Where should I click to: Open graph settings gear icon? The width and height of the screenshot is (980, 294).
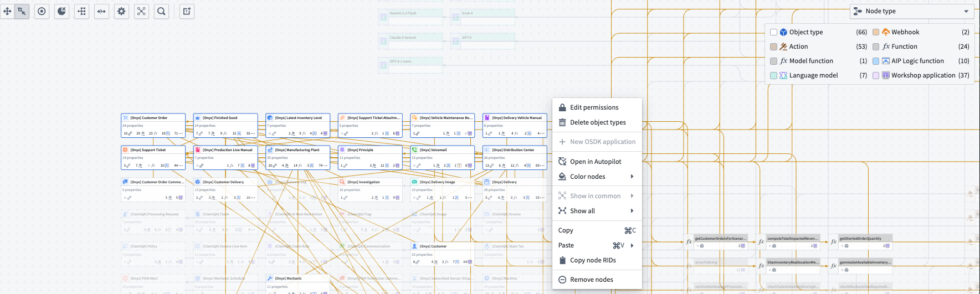[121, 11]
